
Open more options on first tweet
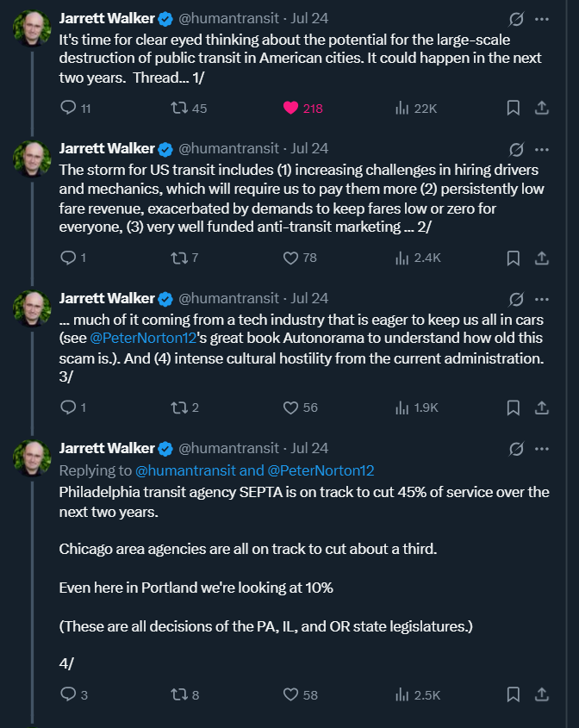pyautogui.click(x=542, y=18)
